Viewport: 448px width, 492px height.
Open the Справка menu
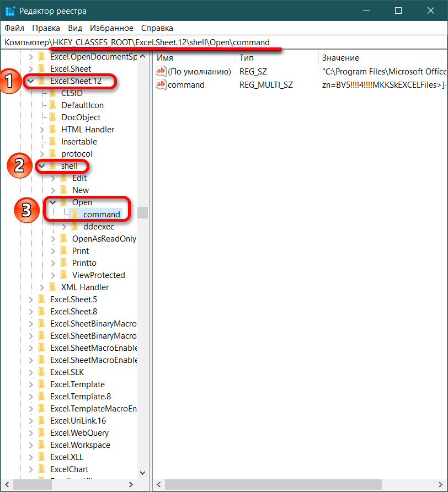coord(157,28)
